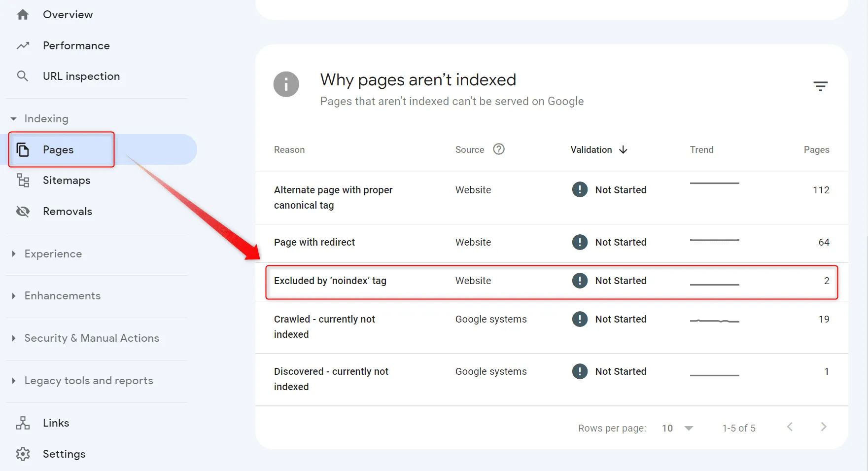
Task: Open the Overview menu item
Action: point(68,15)
